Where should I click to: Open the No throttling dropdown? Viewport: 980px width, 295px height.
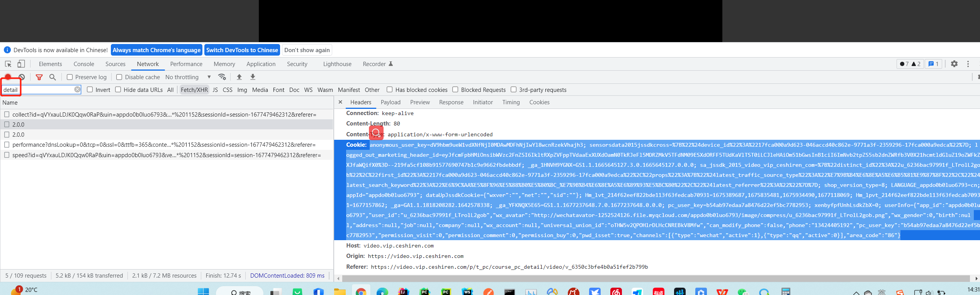188,77
